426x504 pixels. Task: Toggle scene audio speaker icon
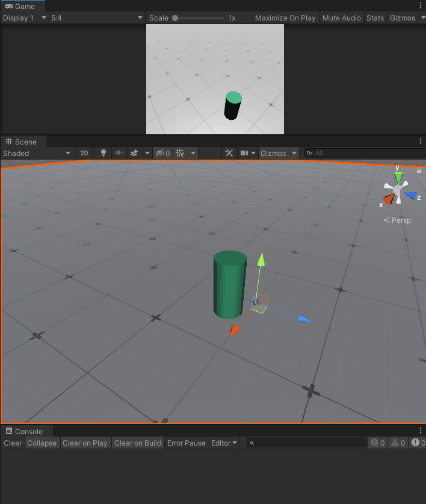(x=119, y=154)
